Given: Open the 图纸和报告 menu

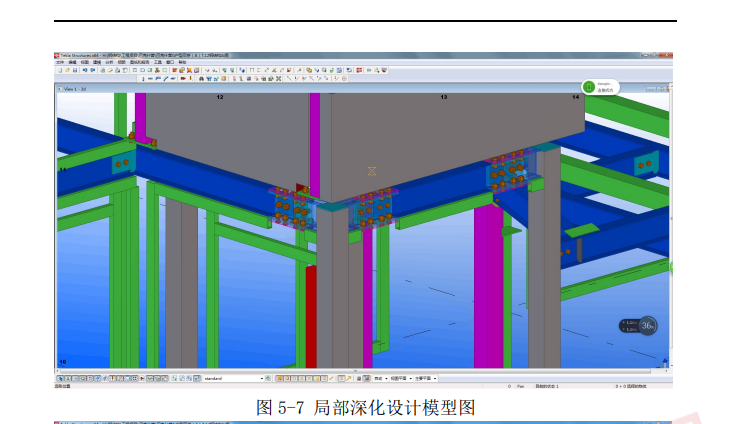Looking at the screenshot, I should tap(135, 62).
